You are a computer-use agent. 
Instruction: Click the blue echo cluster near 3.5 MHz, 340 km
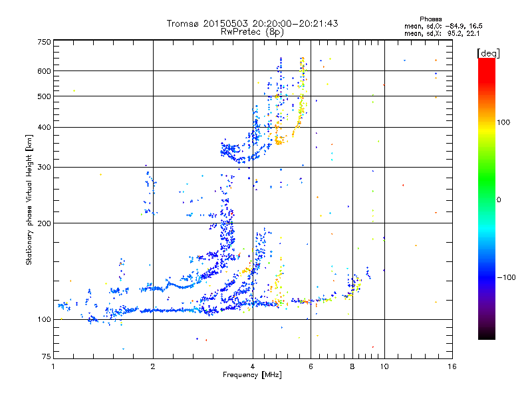coord(231,152)
